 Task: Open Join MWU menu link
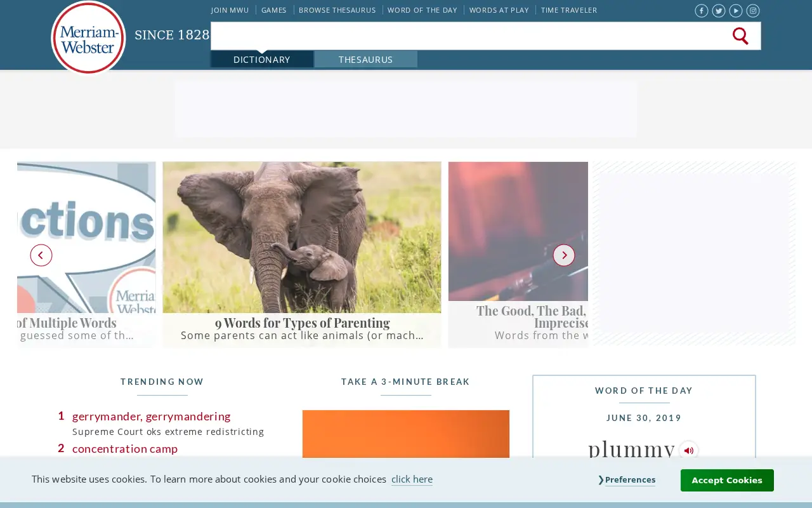coord(230,10)
